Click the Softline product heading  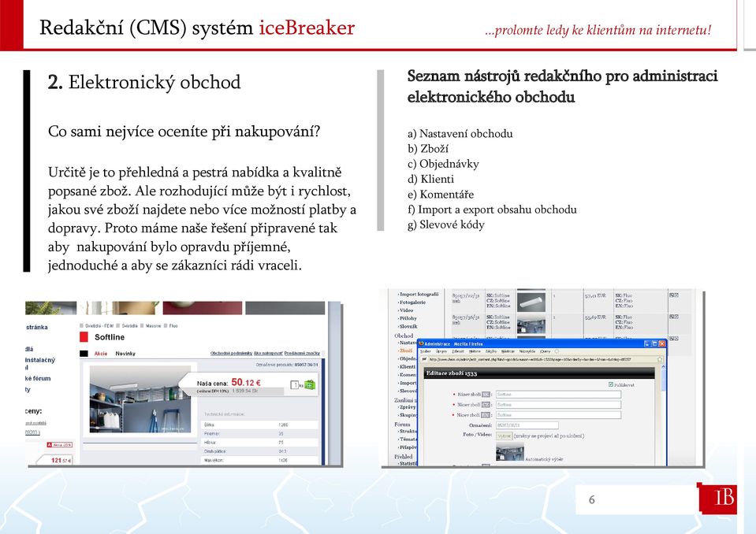click(110, 337)
